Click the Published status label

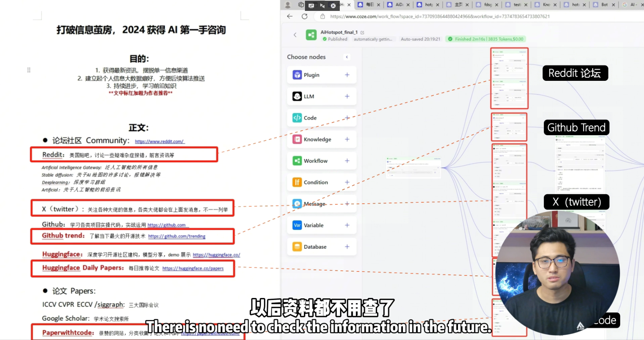coord(335,39)
